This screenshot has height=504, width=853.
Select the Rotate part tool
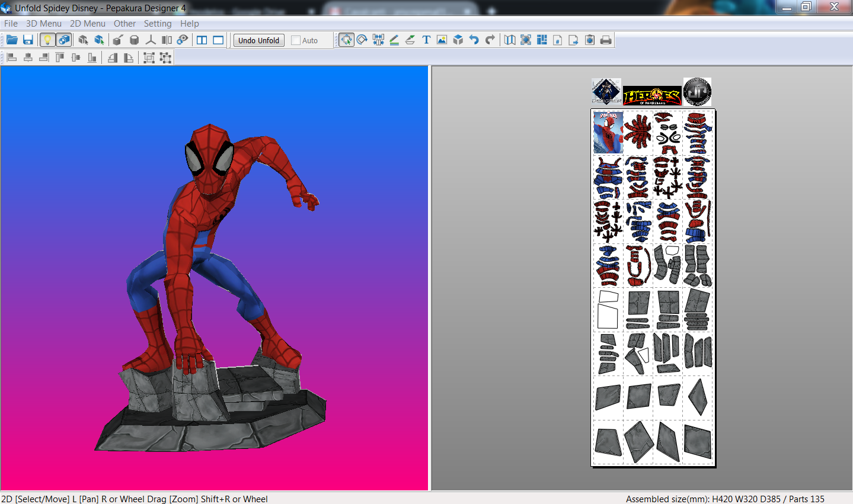[362, 40]
